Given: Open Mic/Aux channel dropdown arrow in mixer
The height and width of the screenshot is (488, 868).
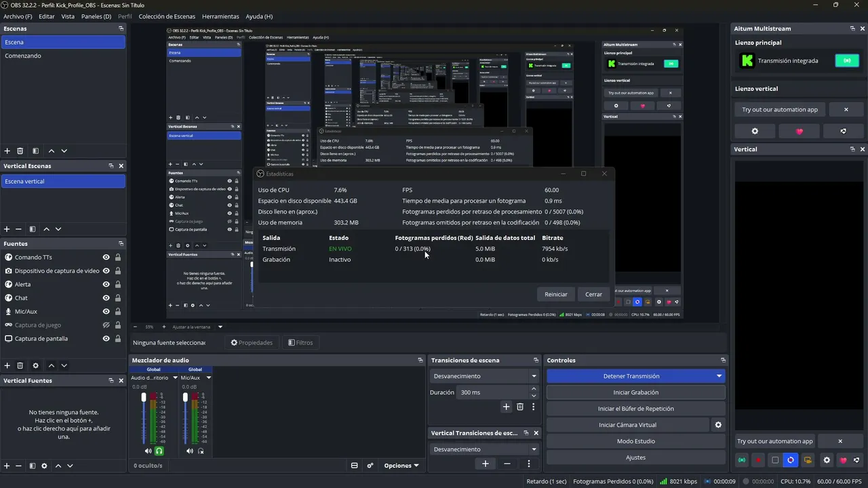Looking at the screenshot, I should pyautogui.click(x=208, y=378).
